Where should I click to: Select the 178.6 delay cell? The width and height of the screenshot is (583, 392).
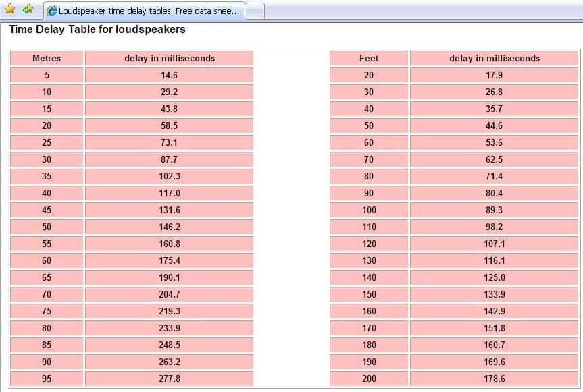[x=494, y=379]
